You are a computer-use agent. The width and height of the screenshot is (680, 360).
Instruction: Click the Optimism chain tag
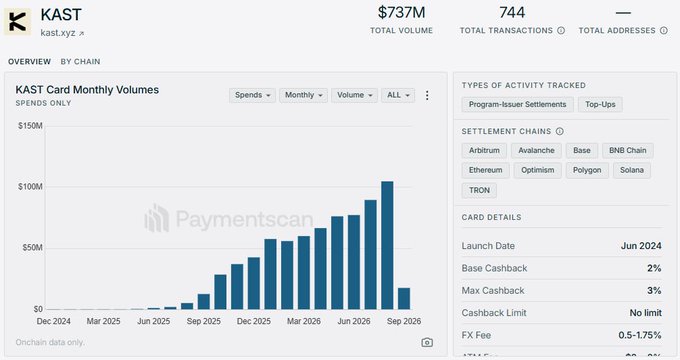(x=537, y=170)
